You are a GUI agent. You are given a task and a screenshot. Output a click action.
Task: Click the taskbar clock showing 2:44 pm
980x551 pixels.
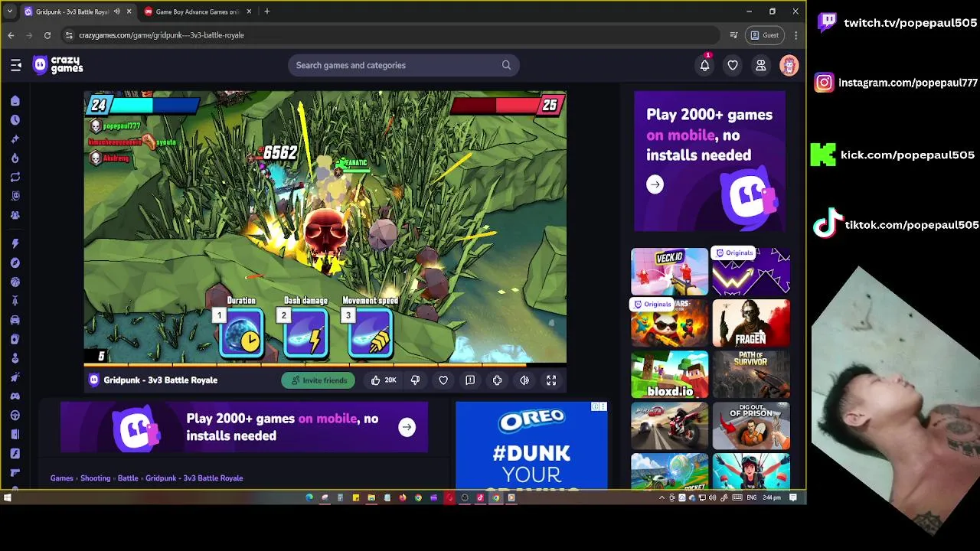[772, 497]
